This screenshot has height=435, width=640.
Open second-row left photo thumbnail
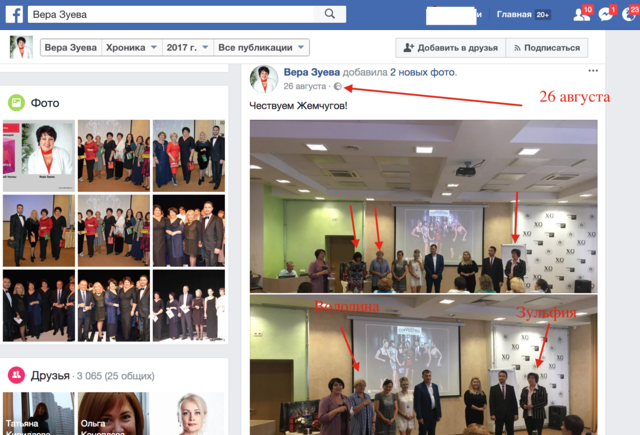tap(39, 231)
